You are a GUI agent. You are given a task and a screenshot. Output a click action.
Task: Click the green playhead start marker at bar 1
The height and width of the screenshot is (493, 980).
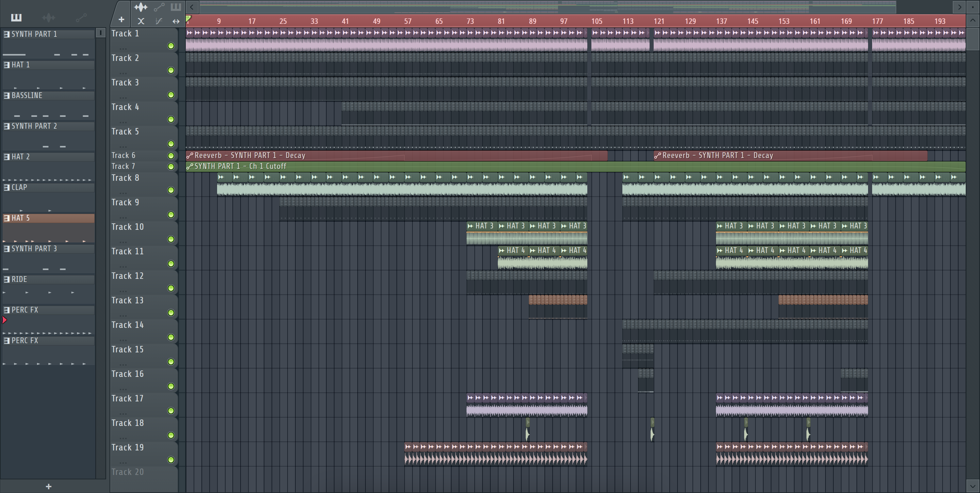[x=188, y=18]
